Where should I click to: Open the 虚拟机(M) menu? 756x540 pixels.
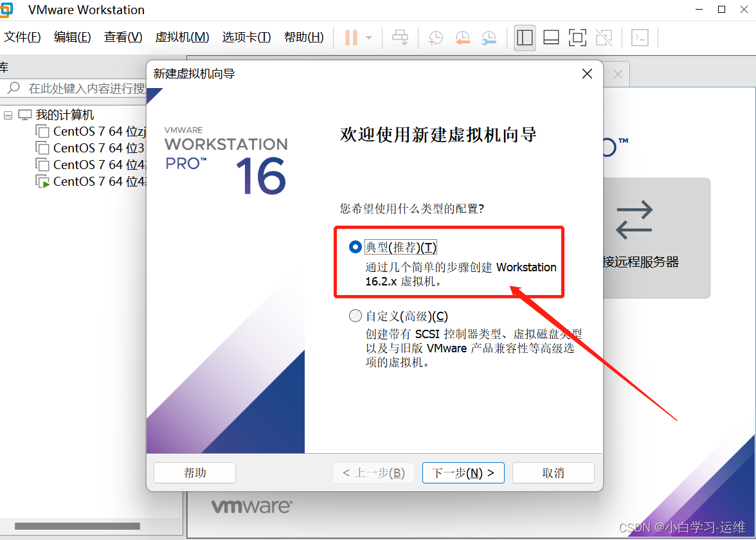183,37
